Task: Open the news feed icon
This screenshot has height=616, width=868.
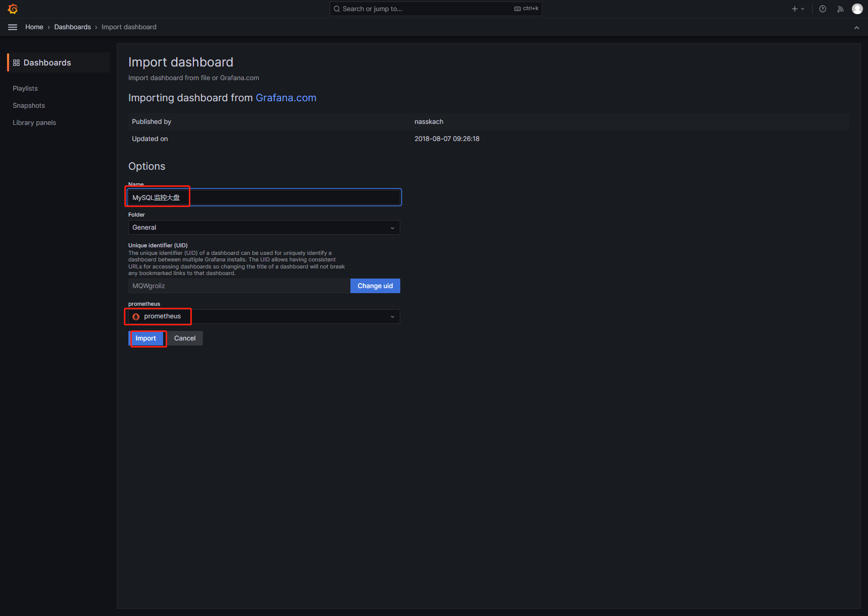Action: (840, 9)
